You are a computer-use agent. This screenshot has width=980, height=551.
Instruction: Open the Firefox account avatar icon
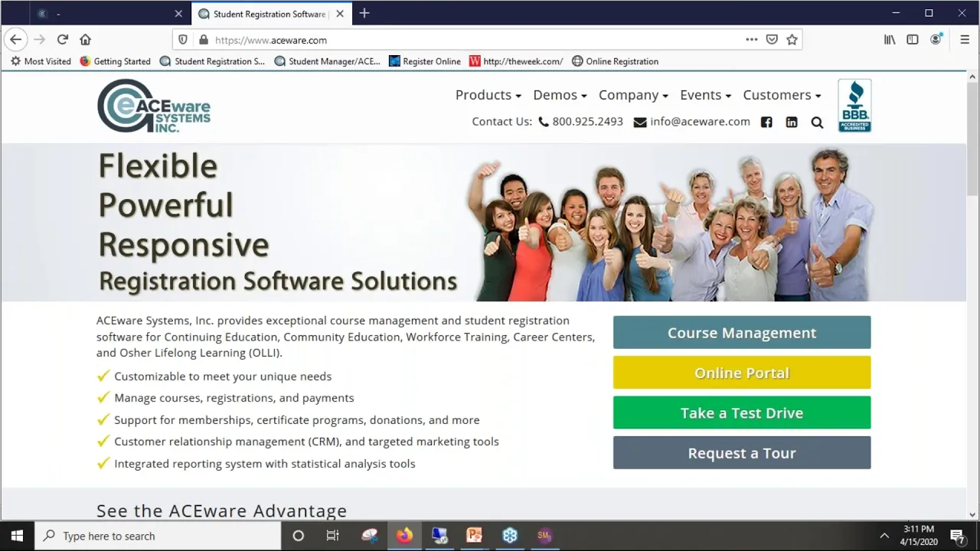tap(936, 40)
